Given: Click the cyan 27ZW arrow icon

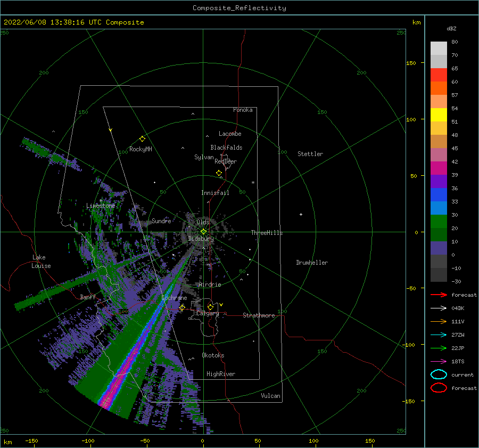Looking at the screenshot, I should coord(439,335).
